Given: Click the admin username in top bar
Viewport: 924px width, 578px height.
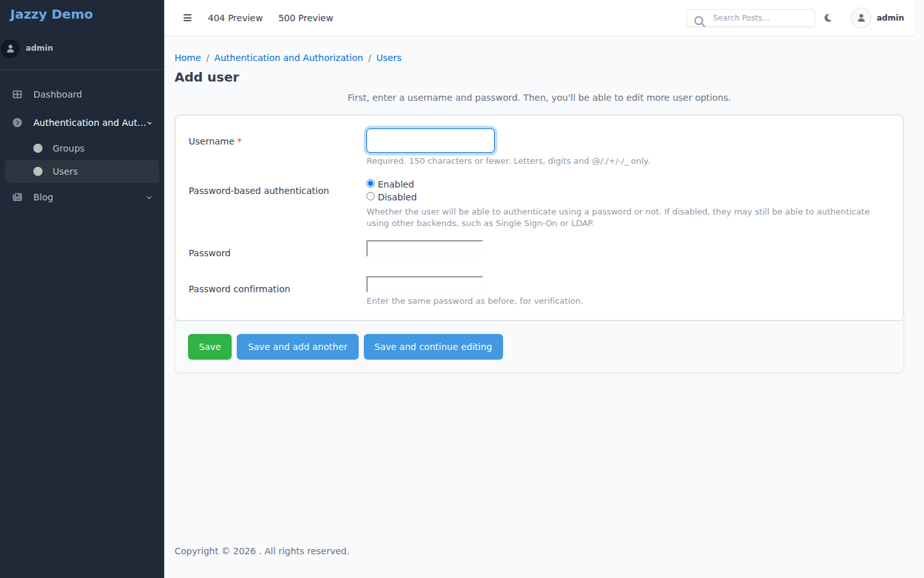Looking at the screenshot, I should (x=890, y=18).
